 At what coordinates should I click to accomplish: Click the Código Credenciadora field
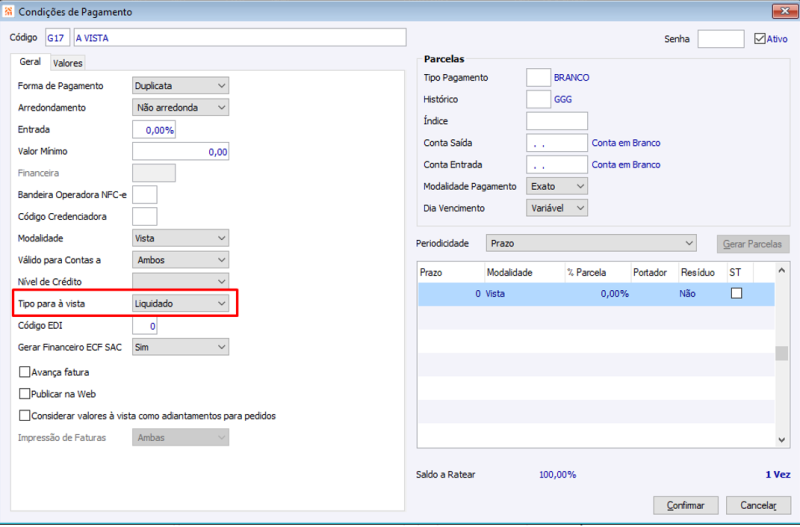click(145, 216)
